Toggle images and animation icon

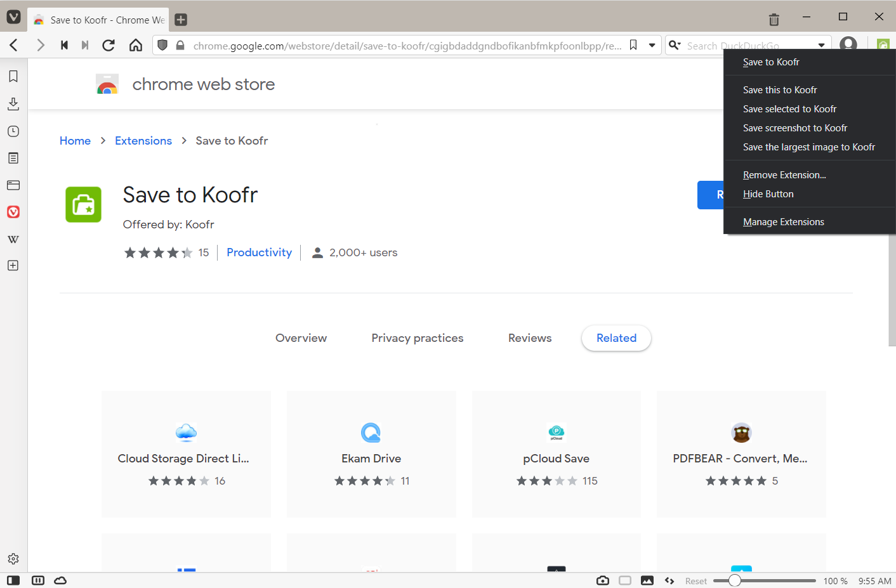pyautogui.click(x=647, y=580)
